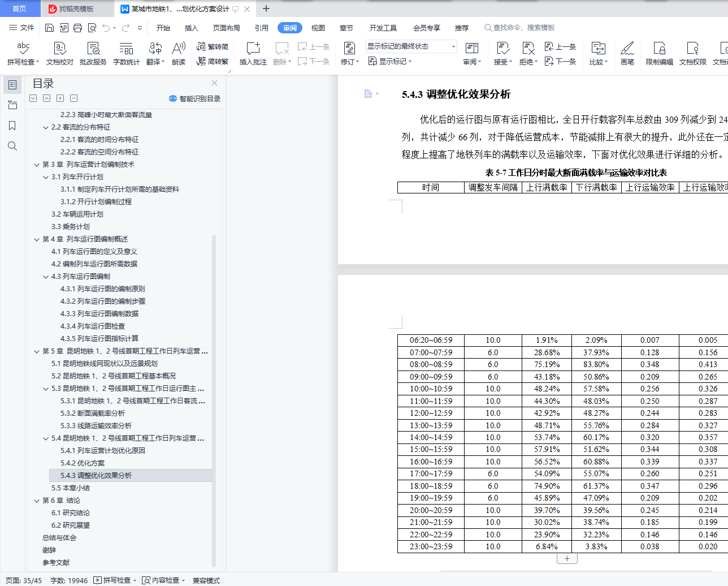The width and height of the screenshot is (728, 586).
Task: Undo the last action
Action: pyautogui.click(x=107, y=28)
